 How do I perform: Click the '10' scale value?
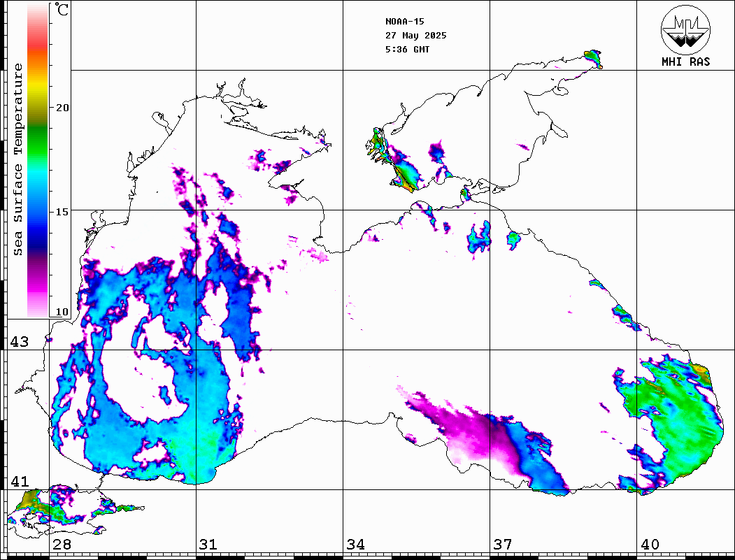62,312
